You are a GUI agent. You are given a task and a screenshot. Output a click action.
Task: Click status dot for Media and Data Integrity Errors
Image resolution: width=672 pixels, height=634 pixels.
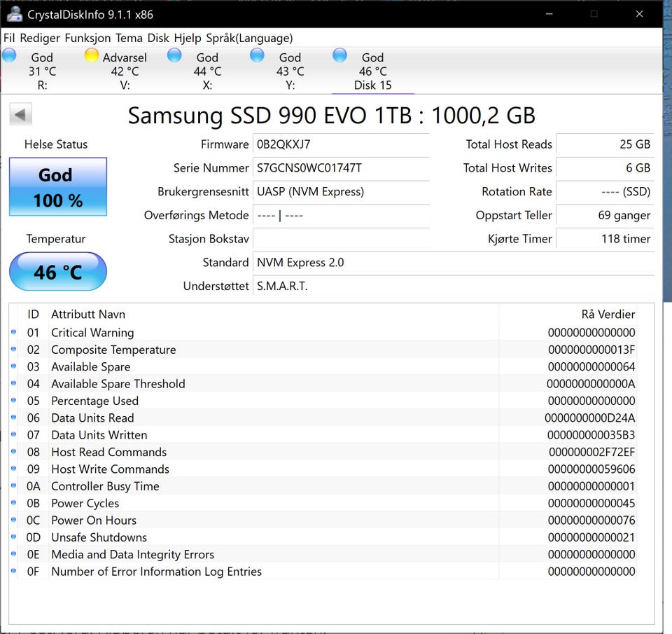tap(13, 554)
